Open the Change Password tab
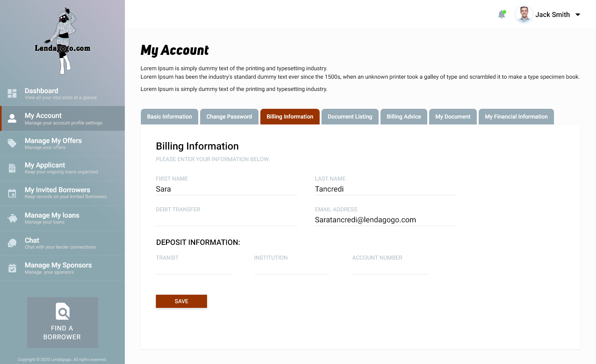This screenshot has width=596, height=364. click(x=229, y=117)
